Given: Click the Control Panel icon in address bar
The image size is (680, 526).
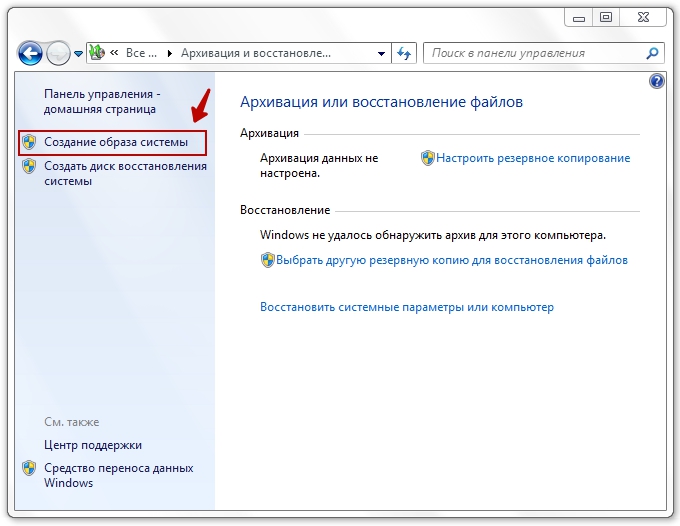Looking at the screenshot, I should tap(97, 53).
